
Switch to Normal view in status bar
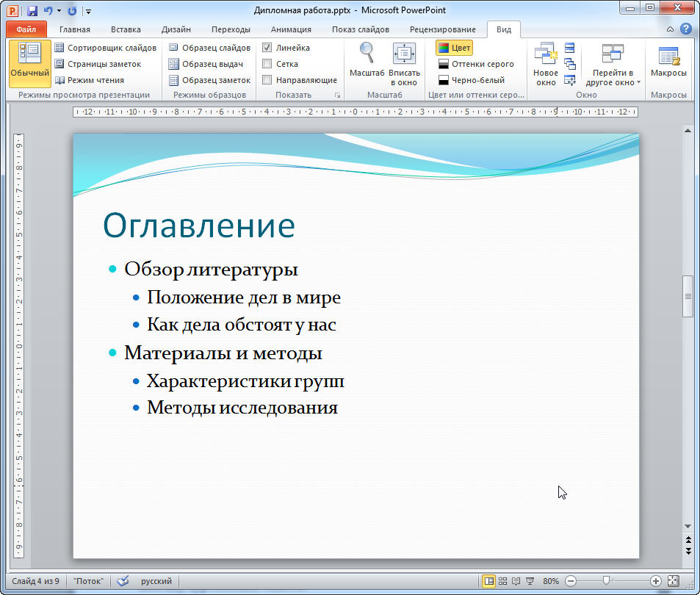pyautogui.click(x=489, y=581)
